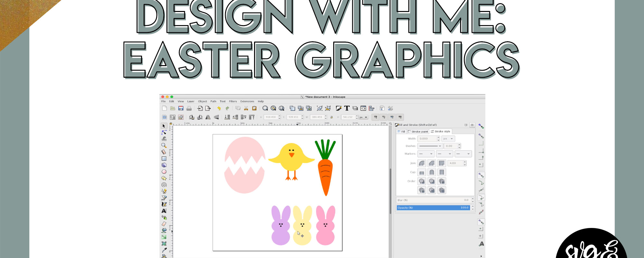The image size is (644, 258).
Task: Select the miter Join option
Action: click(442, 163)
